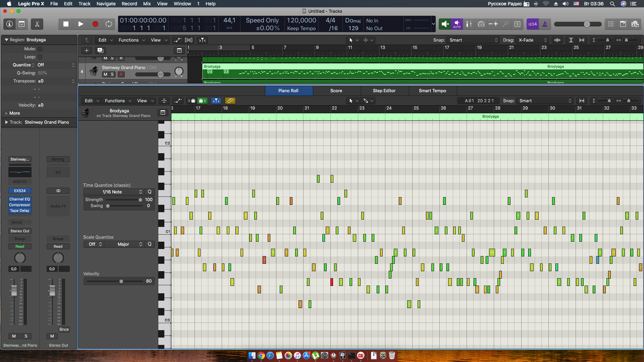
Task: Click the metronome icon
Action: point(545,24)
